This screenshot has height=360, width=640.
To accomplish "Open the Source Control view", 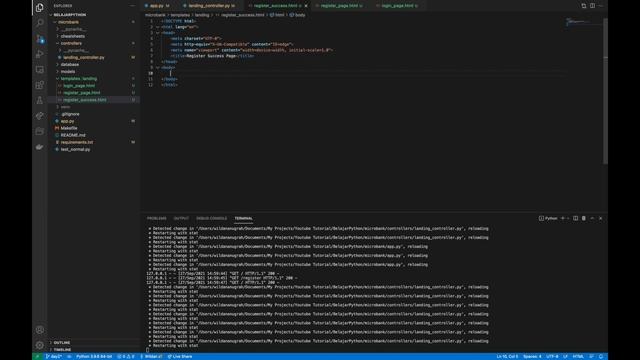I will point(40,39).
